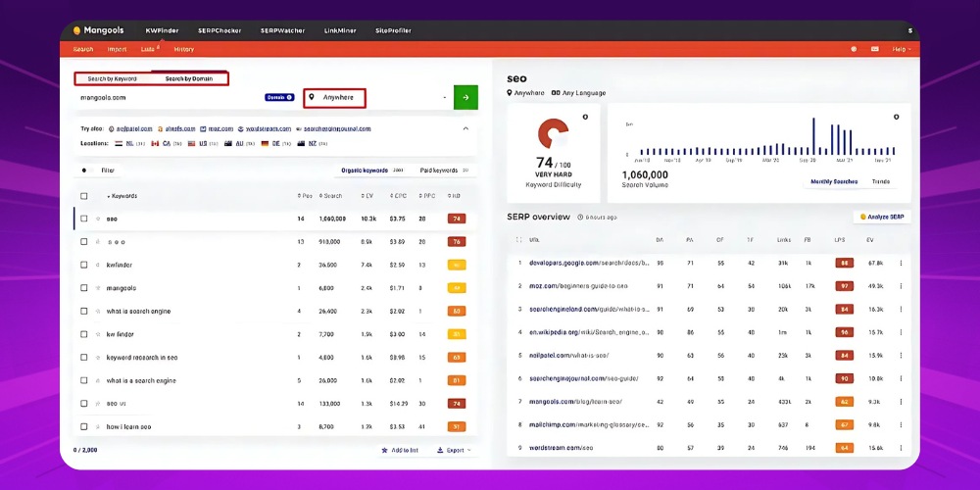Click the Add to list button

tap(400, 450)
